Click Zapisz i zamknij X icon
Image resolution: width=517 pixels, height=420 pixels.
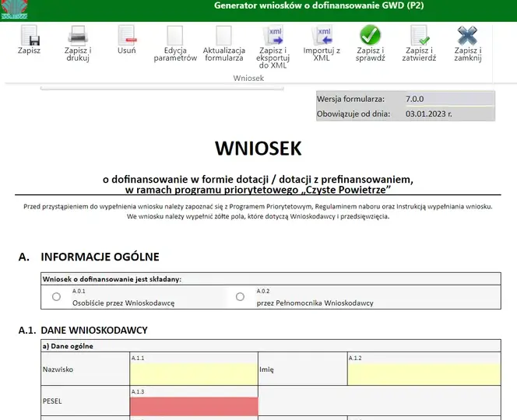pos(467,36)
